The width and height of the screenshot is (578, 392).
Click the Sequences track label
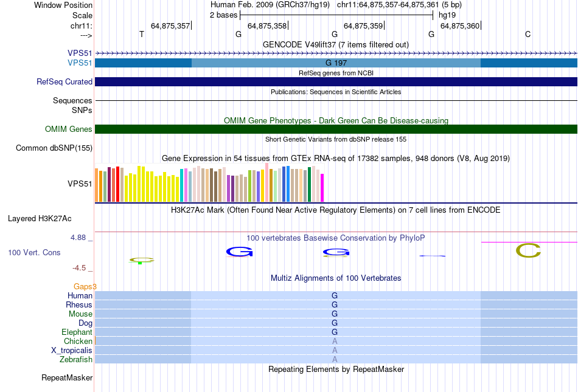click(72, 100)
